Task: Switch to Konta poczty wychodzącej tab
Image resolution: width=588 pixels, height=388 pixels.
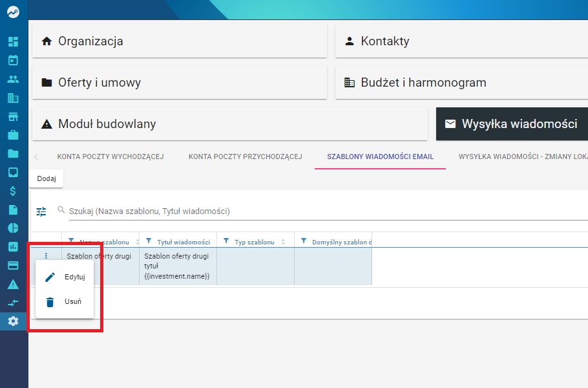Action: tap(110, 156)
